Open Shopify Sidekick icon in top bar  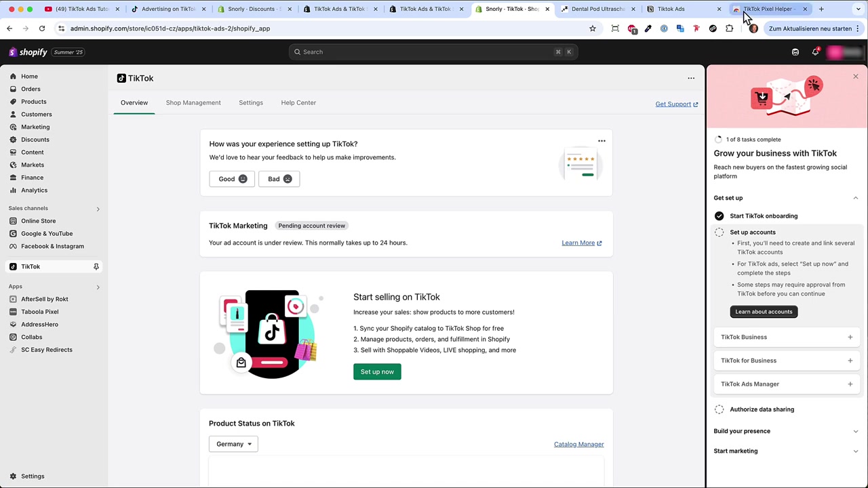tap(795, 52)
